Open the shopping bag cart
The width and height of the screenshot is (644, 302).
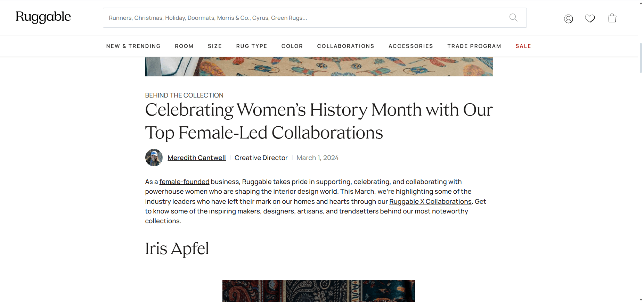coord(612,18)
